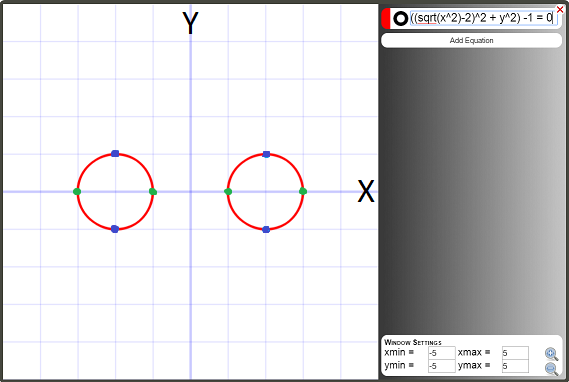569x382 pixels.
Task: Click the blue point below the right circle
Action: [266, 229]
